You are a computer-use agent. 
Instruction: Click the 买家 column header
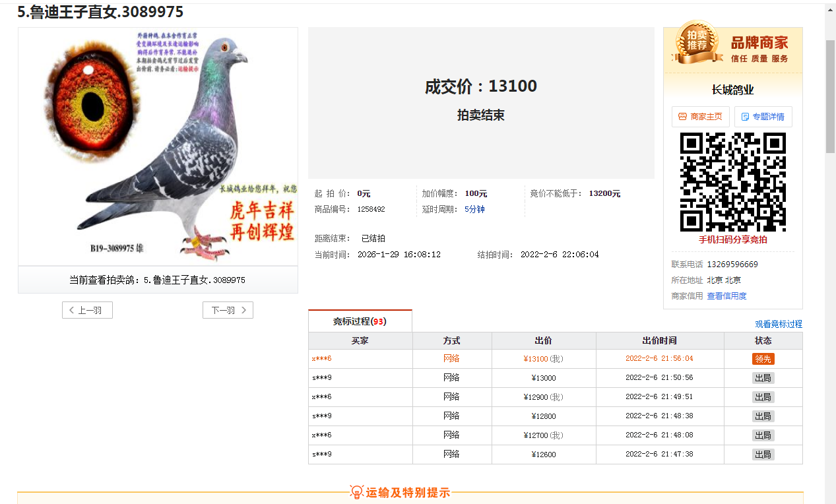coord(360,341)
